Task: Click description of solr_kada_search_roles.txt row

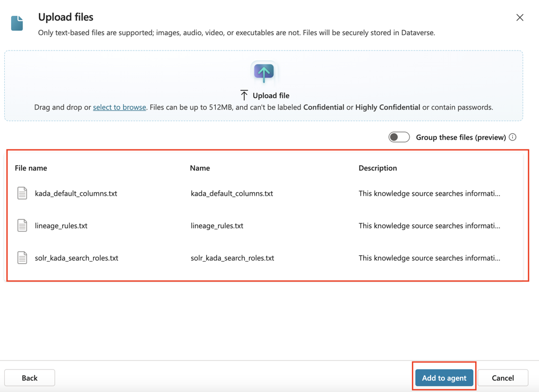Action: 429,258
